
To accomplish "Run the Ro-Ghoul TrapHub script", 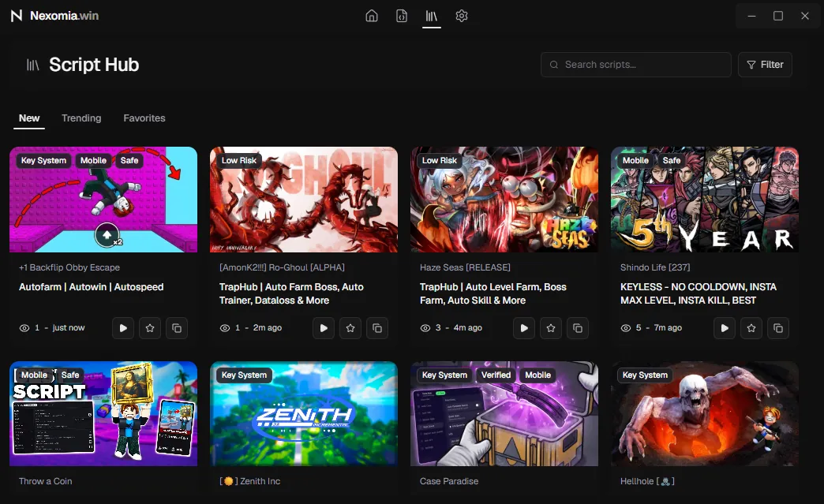I will pyautogui.click(x=324, y=328).
